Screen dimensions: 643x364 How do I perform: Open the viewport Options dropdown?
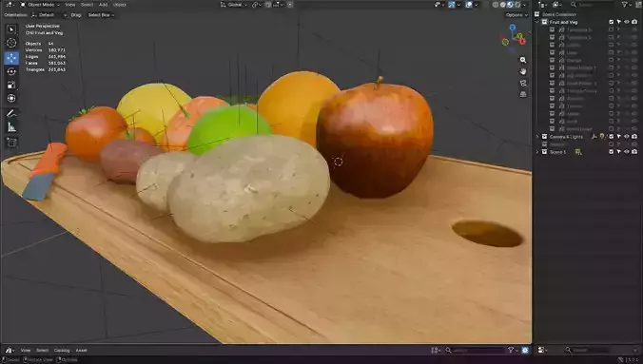pyautogui.click(x=516, y=15)
